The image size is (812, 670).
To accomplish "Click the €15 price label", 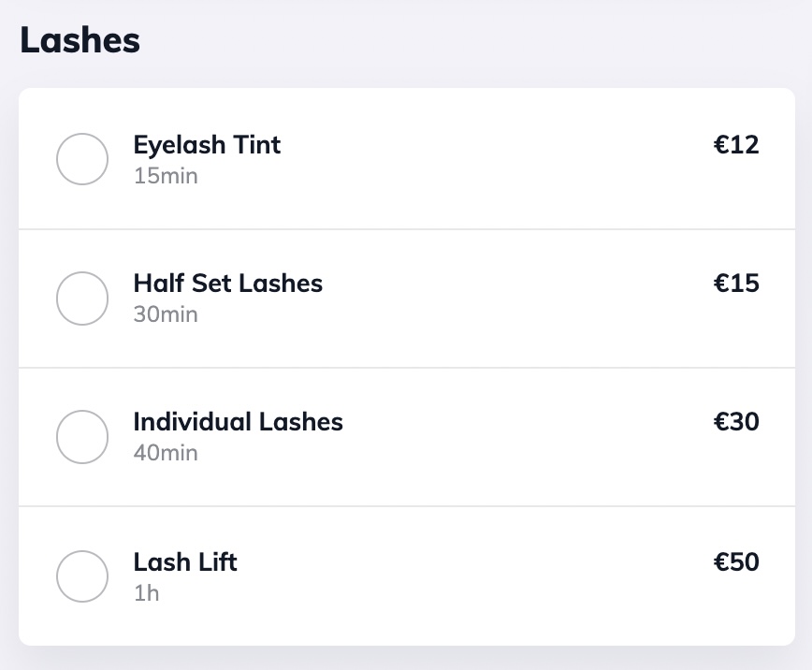I will pyautogui.click(x=736, y=284).
